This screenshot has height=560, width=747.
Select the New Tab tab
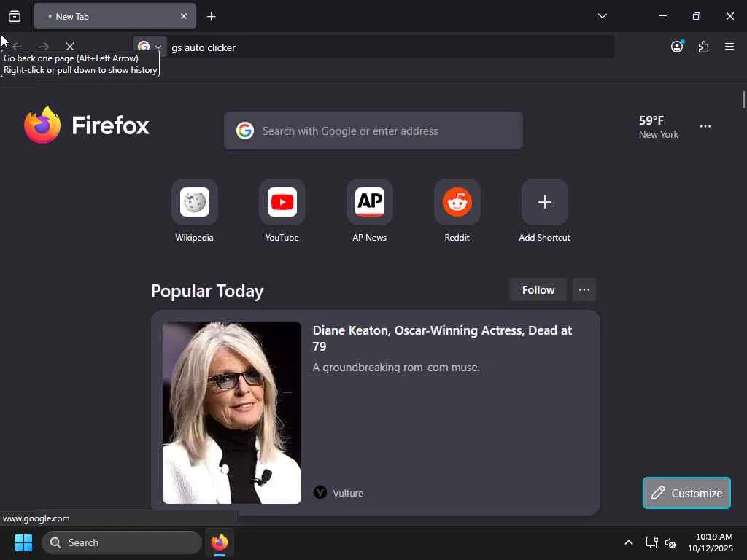(115, 16)
